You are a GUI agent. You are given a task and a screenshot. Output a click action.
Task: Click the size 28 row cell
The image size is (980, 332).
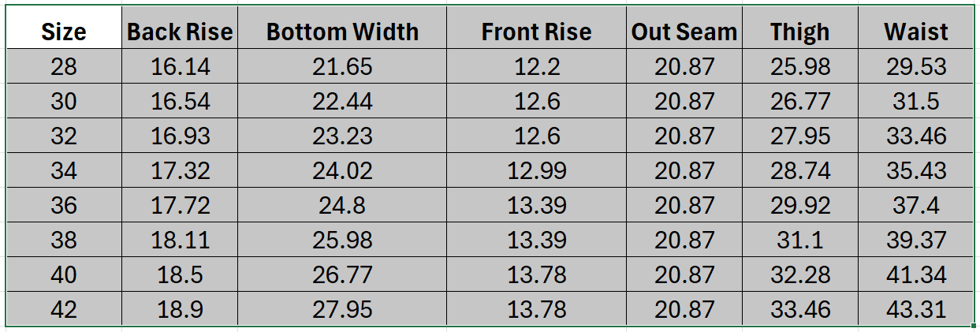(64, 67)
